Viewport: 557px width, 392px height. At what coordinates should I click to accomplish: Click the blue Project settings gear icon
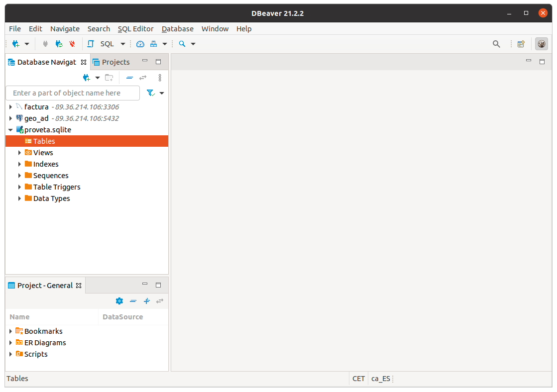coord(119,301)
